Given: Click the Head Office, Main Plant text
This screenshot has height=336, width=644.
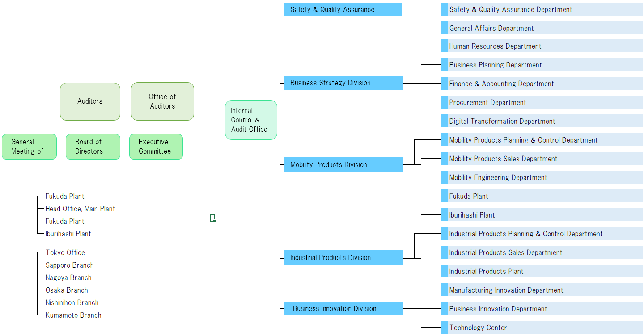Looking at the screenshot, I should click(x=80, y=209).
